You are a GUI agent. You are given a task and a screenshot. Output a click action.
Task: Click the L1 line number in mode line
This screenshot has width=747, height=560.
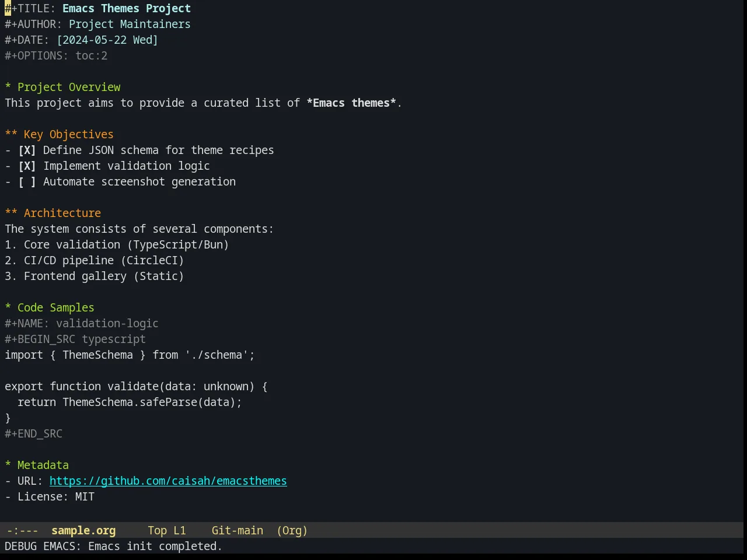click(x=180, y=531)
